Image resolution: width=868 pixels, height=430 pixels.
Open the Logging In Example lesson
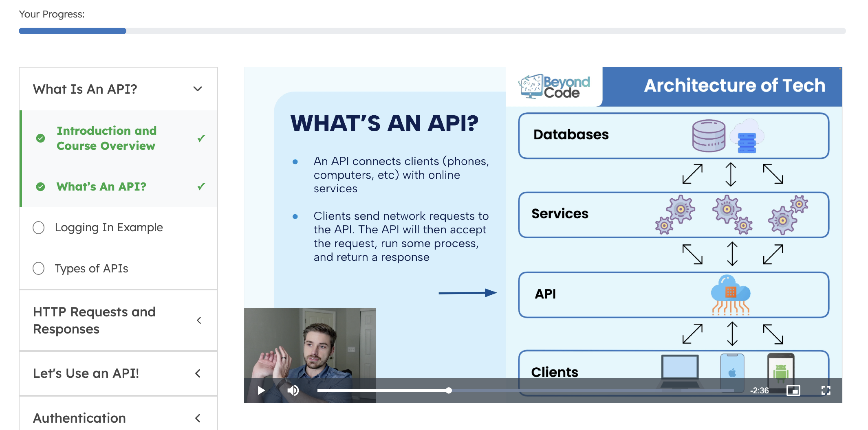coord(109,227)
